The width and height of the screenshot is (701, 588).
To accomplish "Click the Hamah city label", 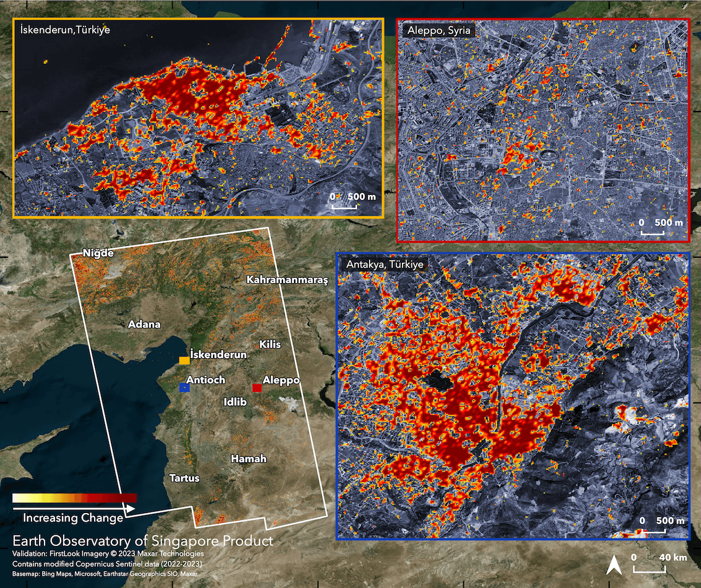I will pyautogui.click(x=248, y=459).
